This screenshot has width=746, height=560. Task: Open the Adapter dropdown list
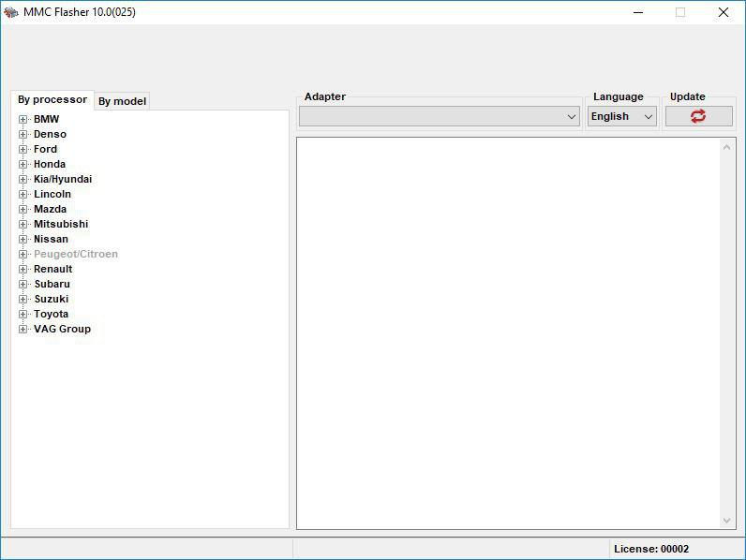571,117
